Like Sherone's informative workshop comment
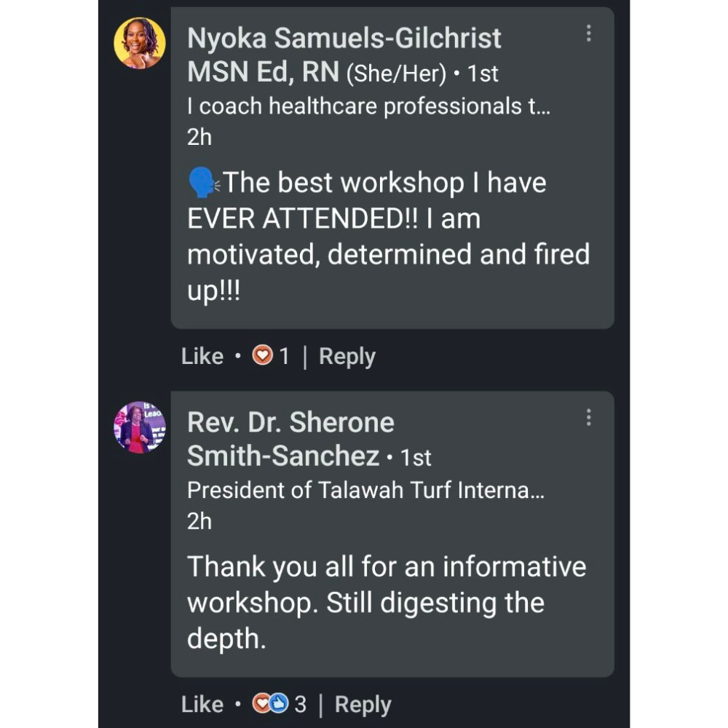 pos(202,704)
